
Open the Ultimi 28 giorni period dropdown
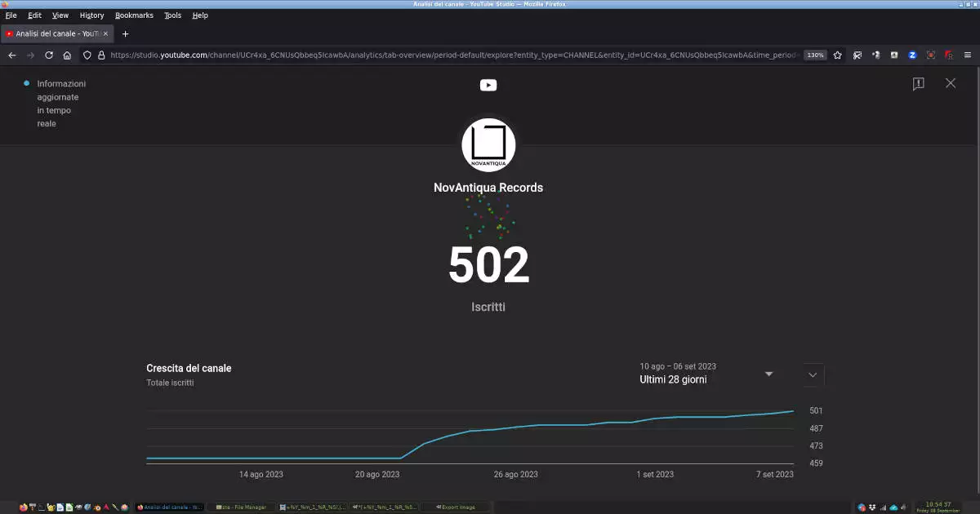click(x=707, y=374)
